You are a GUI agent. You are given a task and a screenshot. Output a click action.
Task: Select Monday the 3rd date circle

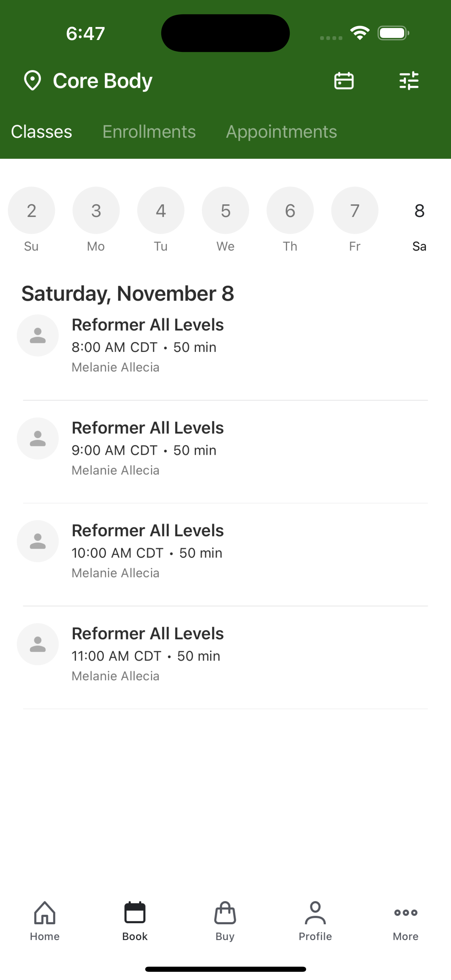click(x=96, y=210)
